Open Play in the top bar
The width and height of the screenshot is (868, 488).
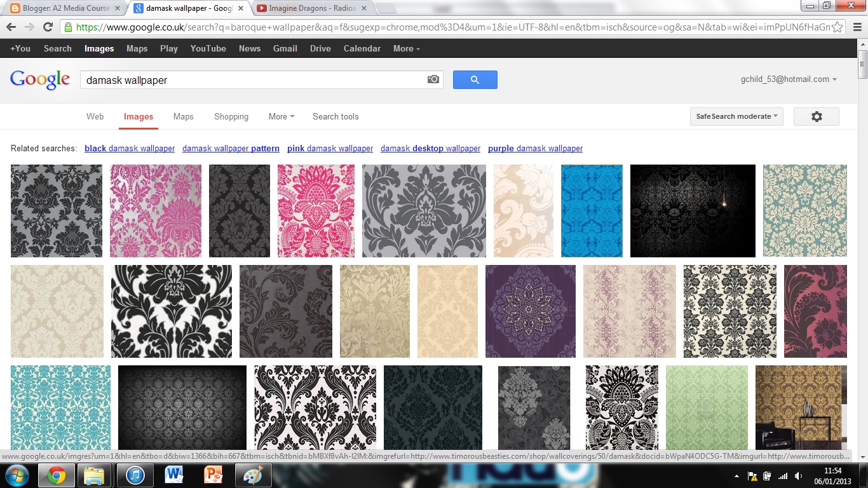click(x=169, y=48)
